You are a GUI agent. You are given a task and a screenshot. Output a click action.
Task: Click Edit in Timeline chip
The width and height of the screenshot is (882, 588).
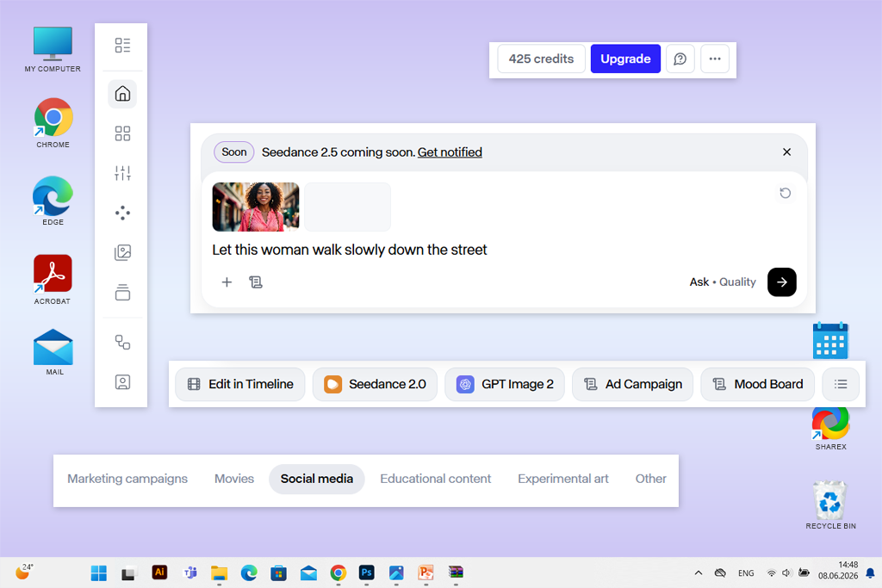coord(240,384)
